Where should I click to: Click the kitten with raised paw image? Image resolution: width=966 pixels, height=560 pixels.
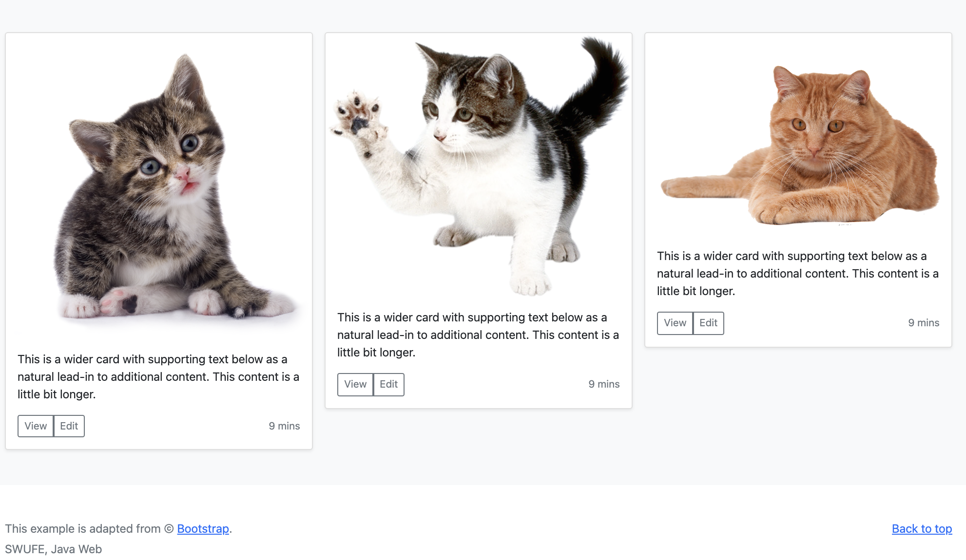coord(479,166)
